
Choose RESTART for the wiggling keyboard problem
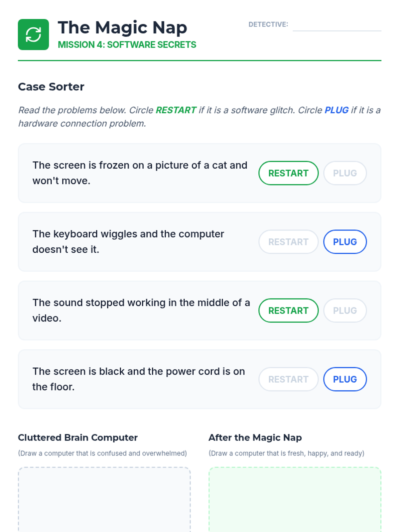point(288,242)
